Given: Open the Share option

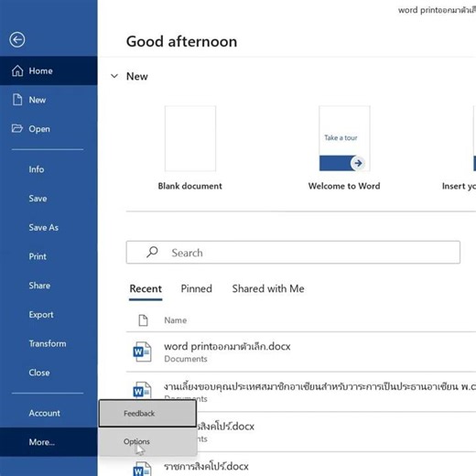Looking at the screenshot, I should (39, 286).
